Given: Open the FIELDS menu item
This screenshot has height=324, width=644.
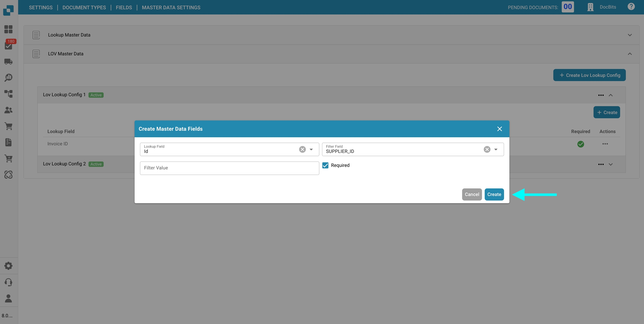Looking at the screenshot, I should (124, 8).
